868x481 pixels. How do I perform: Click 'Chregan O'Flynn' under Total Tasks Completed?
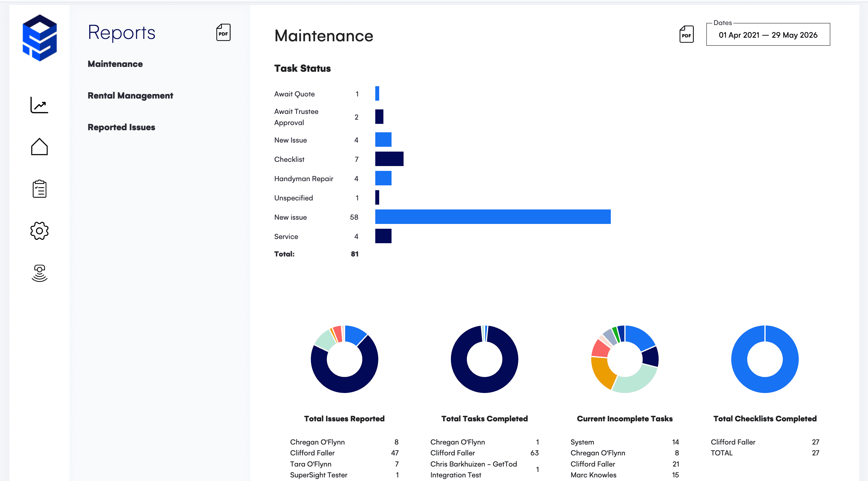(x=457, y=442)
